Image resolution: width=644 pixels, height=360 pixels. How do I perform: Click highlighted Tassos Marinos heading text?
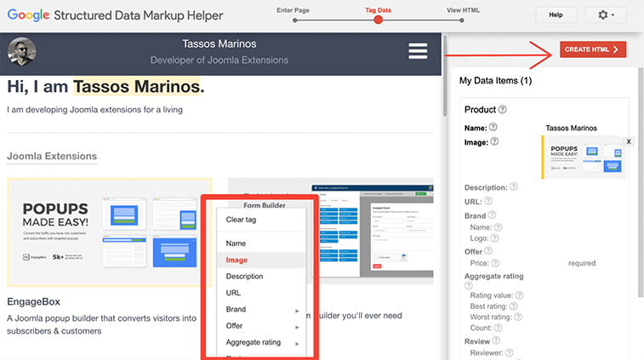click(136, 86)
